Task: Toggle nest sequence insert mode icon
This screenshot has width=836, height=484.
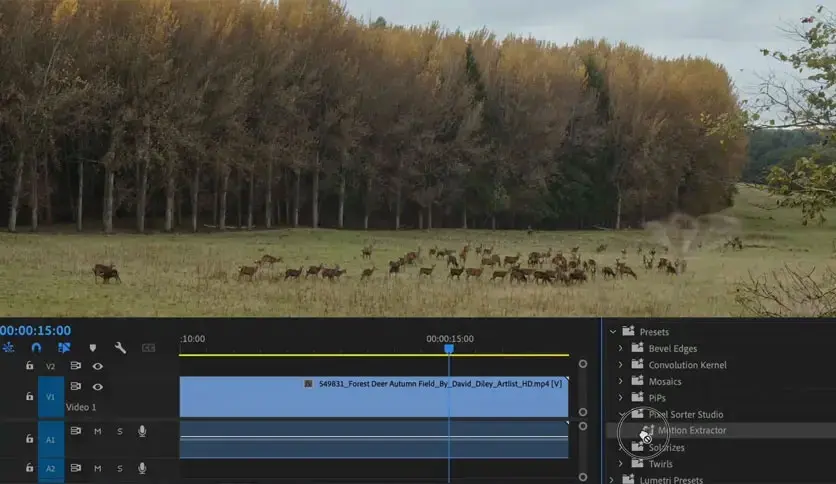Action: point(9,348)
